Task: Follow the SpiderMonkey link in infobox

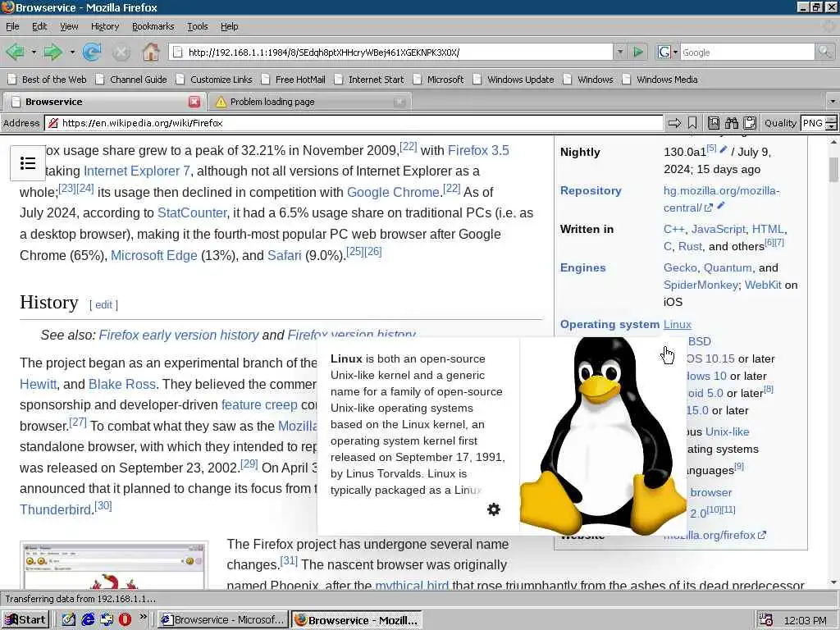Action: (x=701, y=285)
